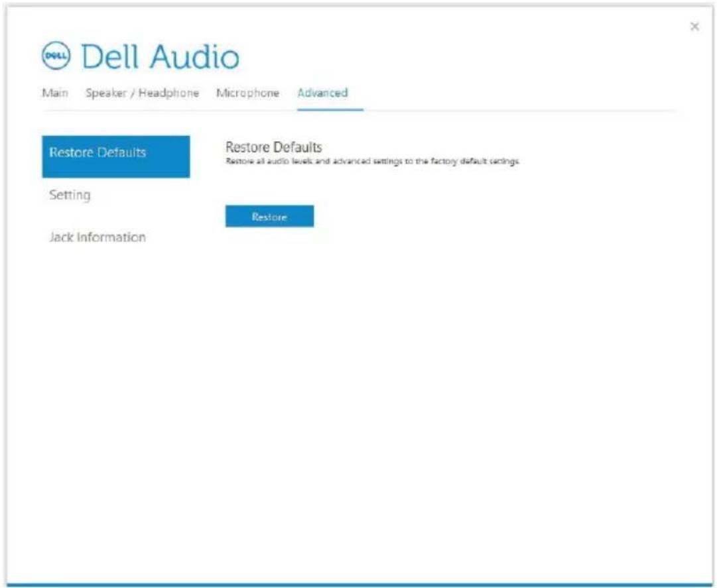Click the Dell logo icon
The image size is (717, 588).
(x=56, y=56)
